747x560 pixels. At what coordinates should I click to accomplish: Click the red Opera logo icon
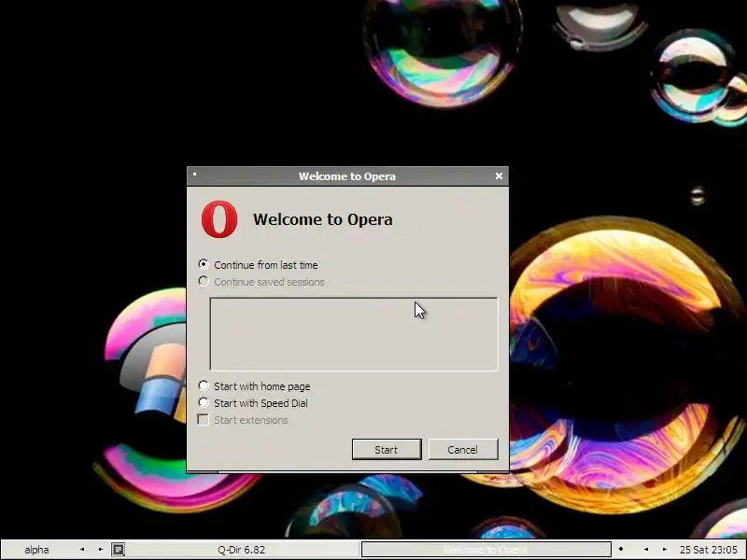pyautogui.click(x=219, y=219)
